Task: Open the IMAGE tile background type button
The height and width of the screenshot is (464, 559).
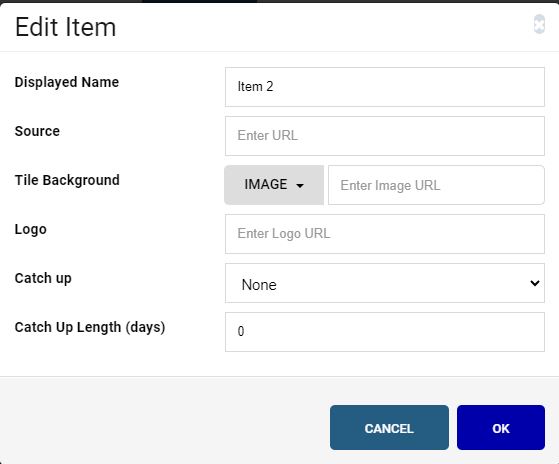Action: click(274, 185)
